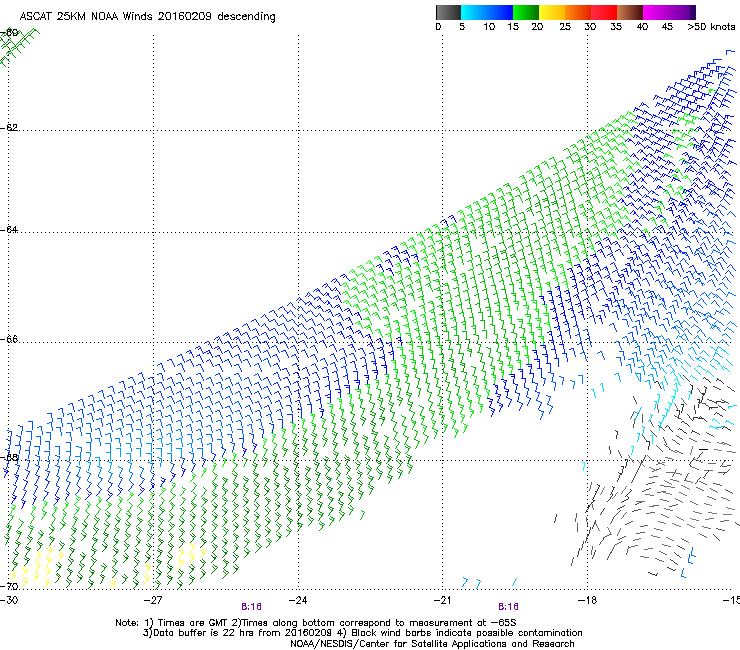Screen dimensions: 740x650
Task: Click the "40" legend value
Action: 642,27
